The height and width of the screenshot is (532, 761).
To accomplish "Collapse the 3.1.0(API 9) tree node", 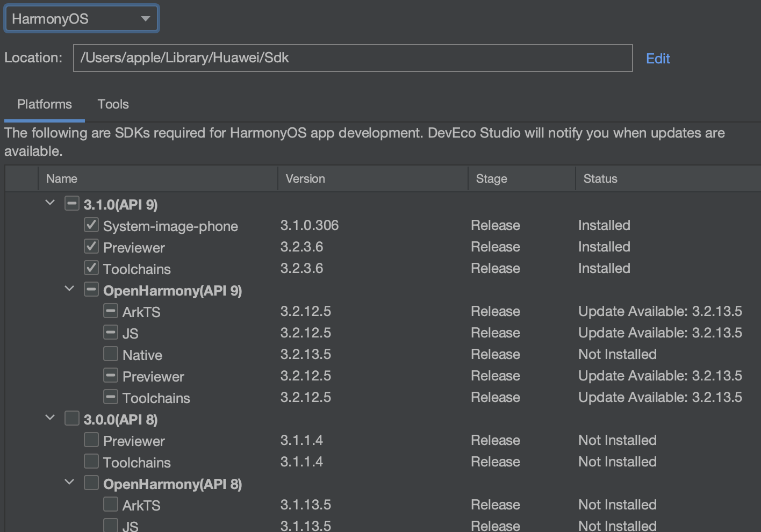I will 50,203.
